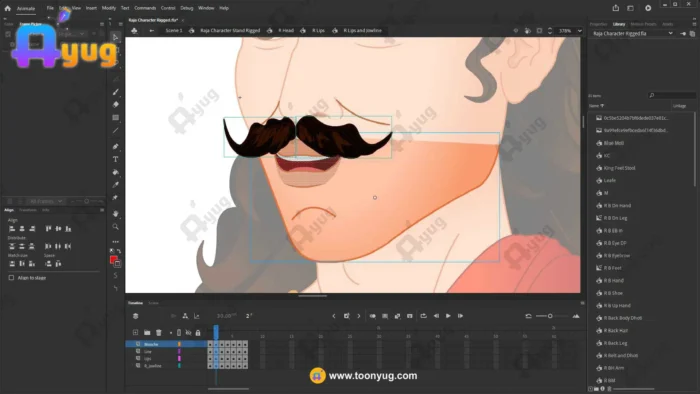Click the Test Movie play icon
This screenshot has height=394, width=700.
pyautogui.click(x=648, y=8)
